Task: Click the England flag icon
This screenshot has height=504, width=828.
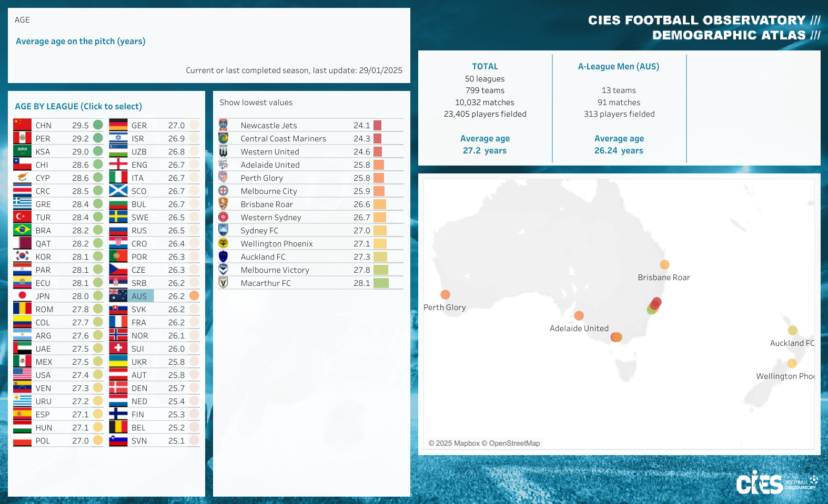Action: tap(118, 164)
